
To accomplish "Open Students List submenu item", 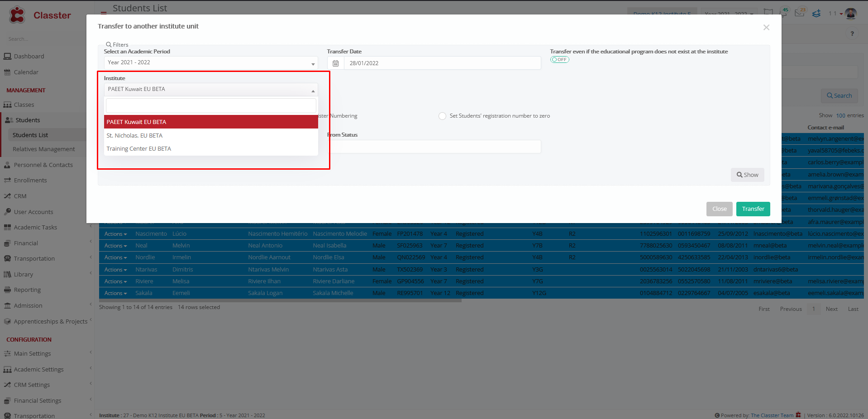I will 30,135.
